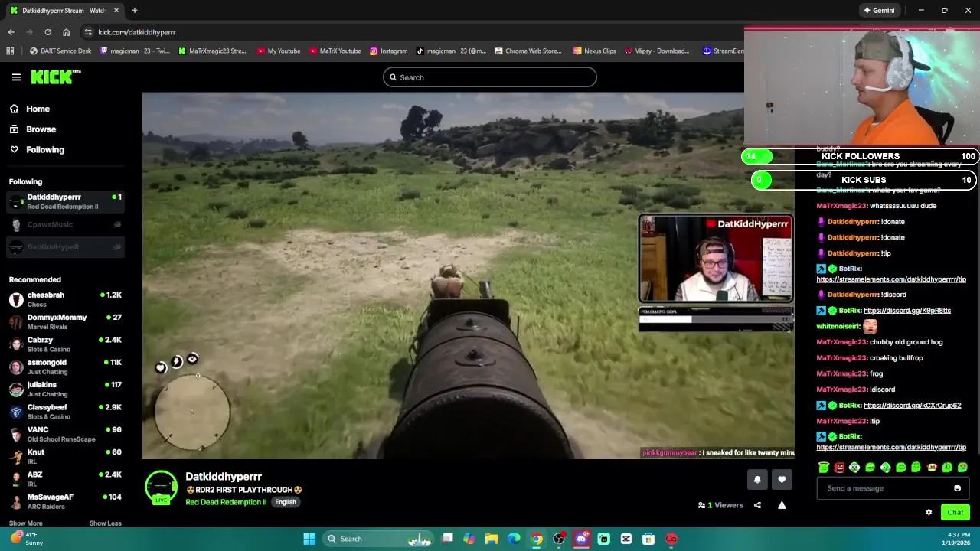Open Microsoft Edge from taskbar
980x551 pixels.
[514, 539]
